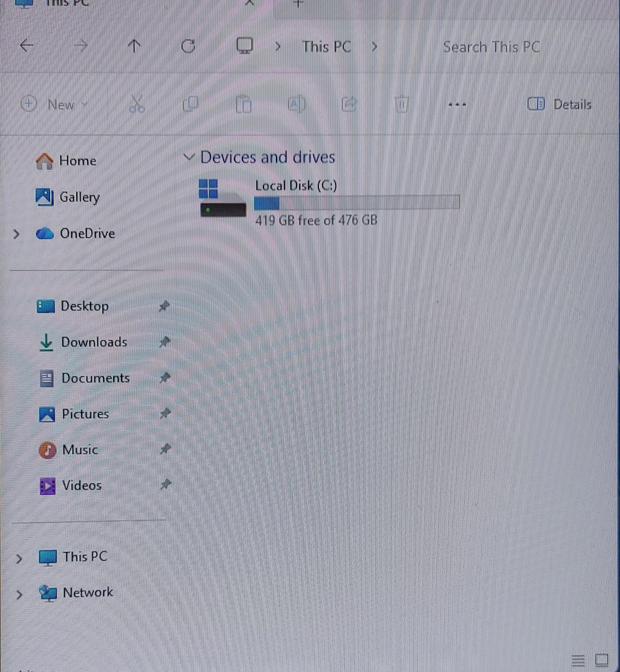Click the pin icon beside Desktop
620x672 pixels.
pyautogui.click(x=165, y=306)
